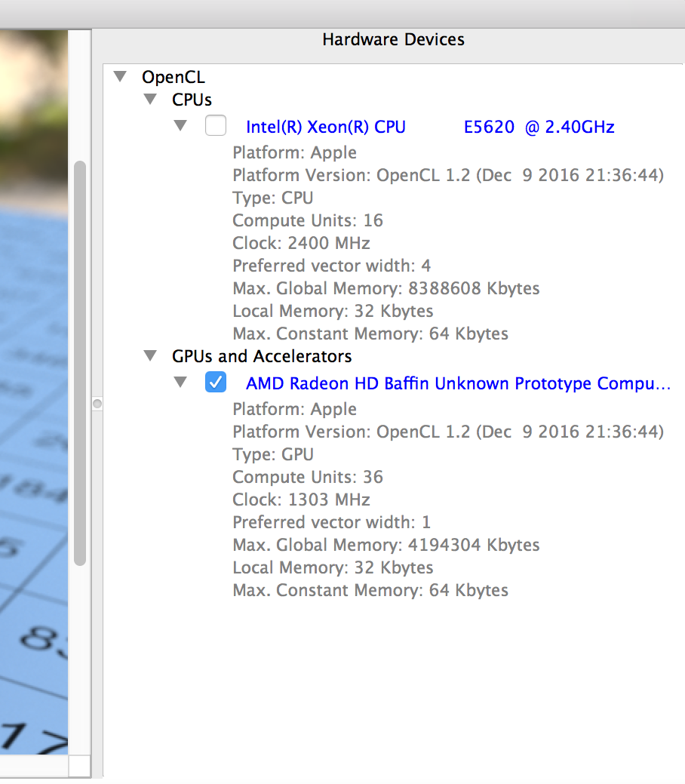This screenshot has height=784, width=685.
Task: Click 'Preferred vector width: 1' line
Action: [331, 522]
